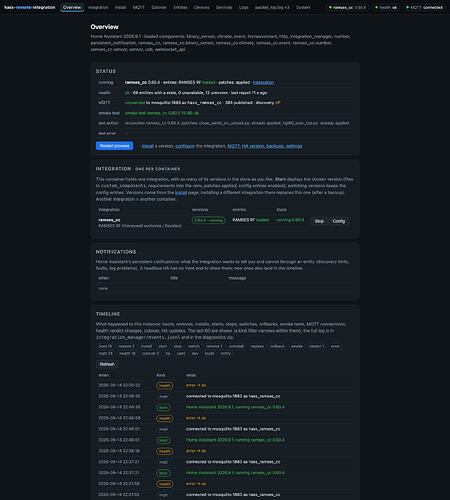Image resolution: width=450 pixels, height=500 pixels.
Task: Follow the configure link in Status card
Action: pyautogui.click(x=185, y=146)
